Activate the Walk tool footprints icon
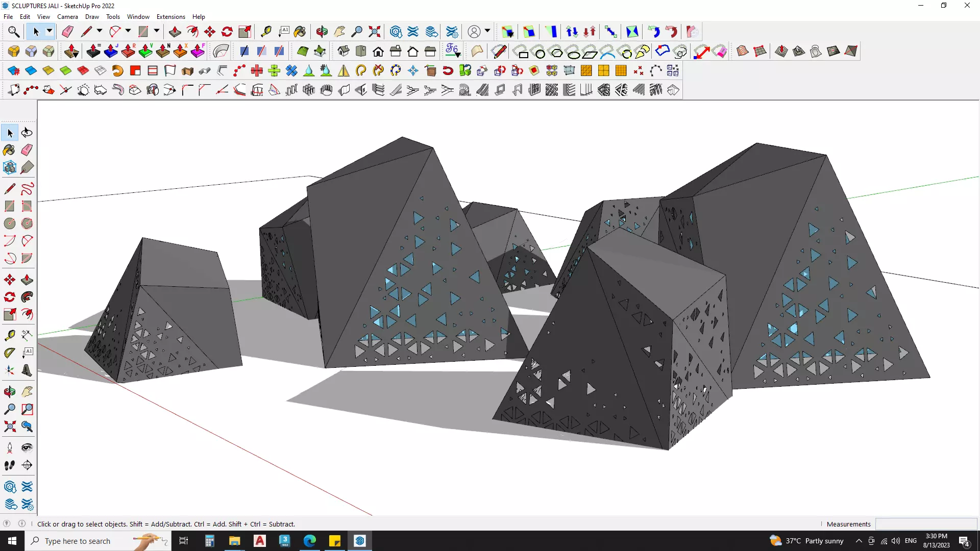Viewport: 980px width, 551px height. 10,465
